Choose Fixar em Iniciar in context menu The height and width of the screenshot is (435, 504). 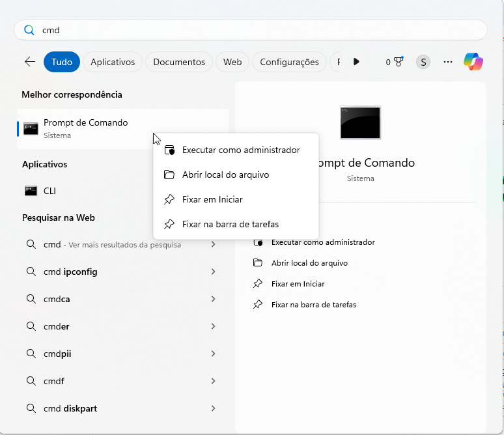pyautogui.click(x=236, y=200)
